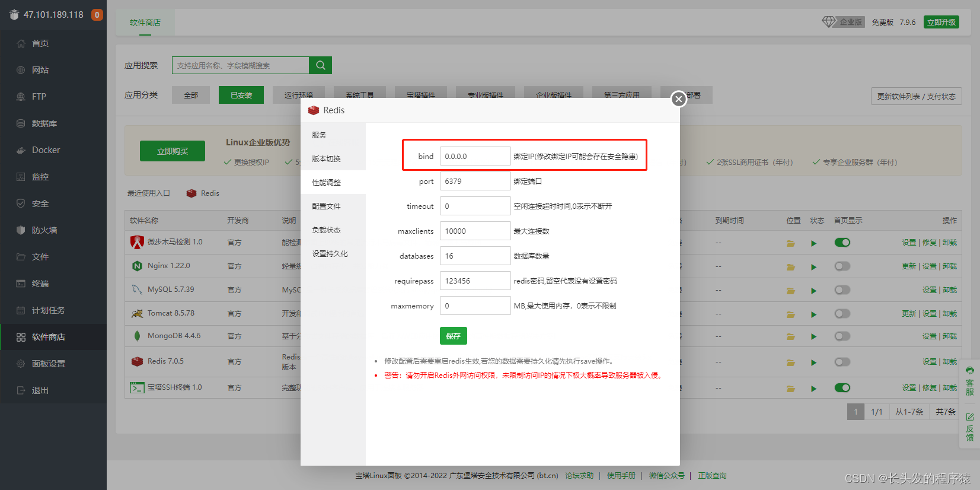The height and width of the screenshot is (490, 980).
Task: Select 服务 tab in Redis dialog
Action: tap(333, 135)
